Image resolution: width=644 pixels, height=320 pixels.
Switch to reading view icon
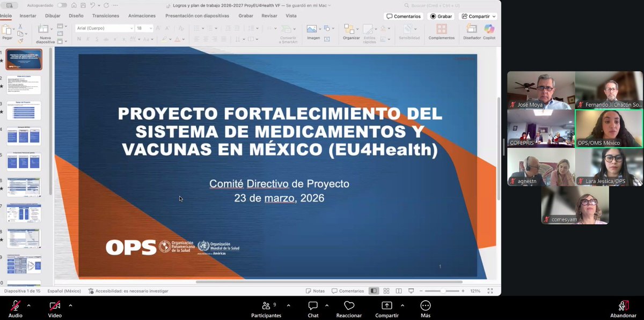(x=399, y=291)
